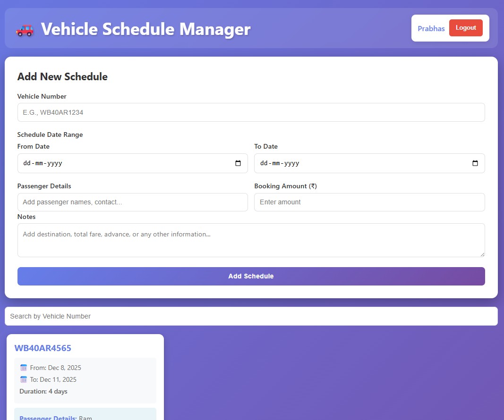
Task: Select the WB40AR4565 schedule card heading
Action: tap(43, 348)
